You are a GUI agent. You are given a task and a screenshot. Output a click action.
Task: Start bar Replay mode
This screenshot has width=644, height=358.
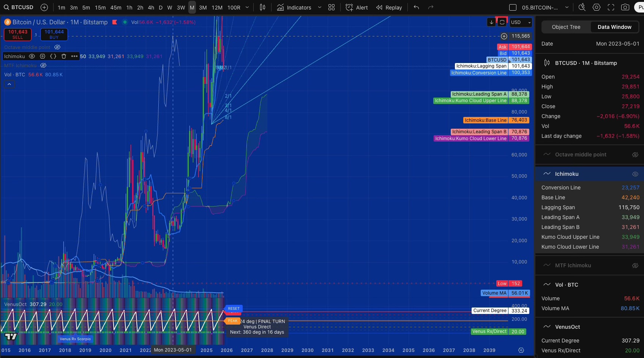click(x=389, y=7)
